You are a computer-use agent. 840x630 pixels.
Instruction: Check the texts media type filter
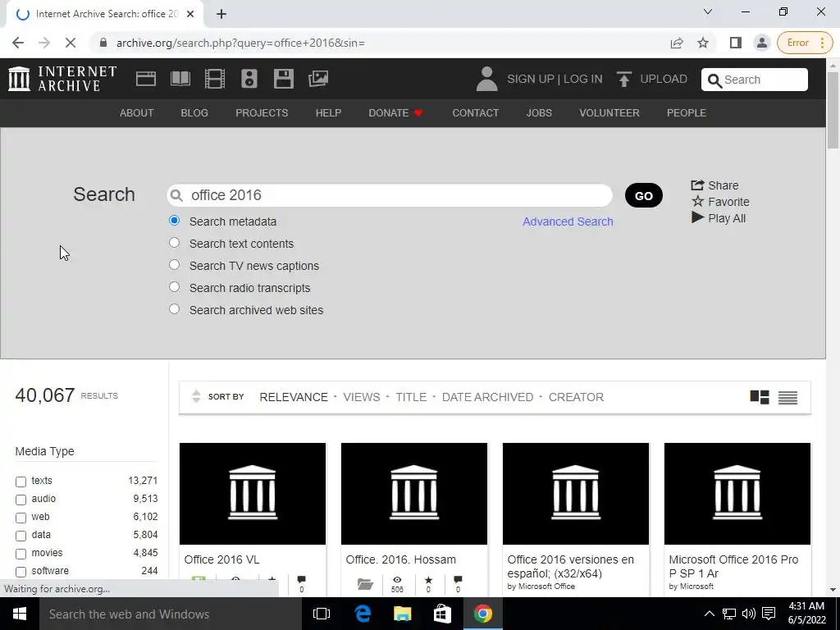[x=21, y=482]
